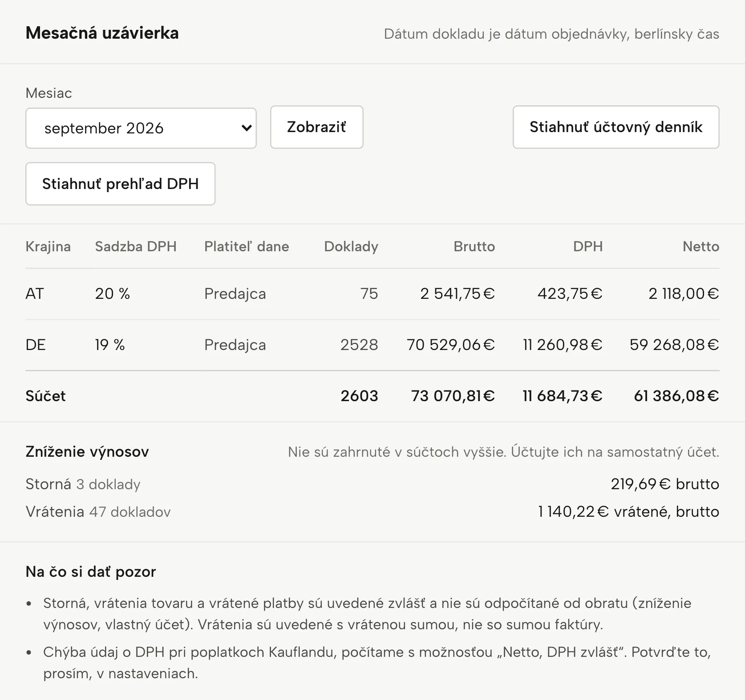Select total DPH 11 684,73 €
Viewport: 745px width, 700px height.
click(x=563, y=396)
